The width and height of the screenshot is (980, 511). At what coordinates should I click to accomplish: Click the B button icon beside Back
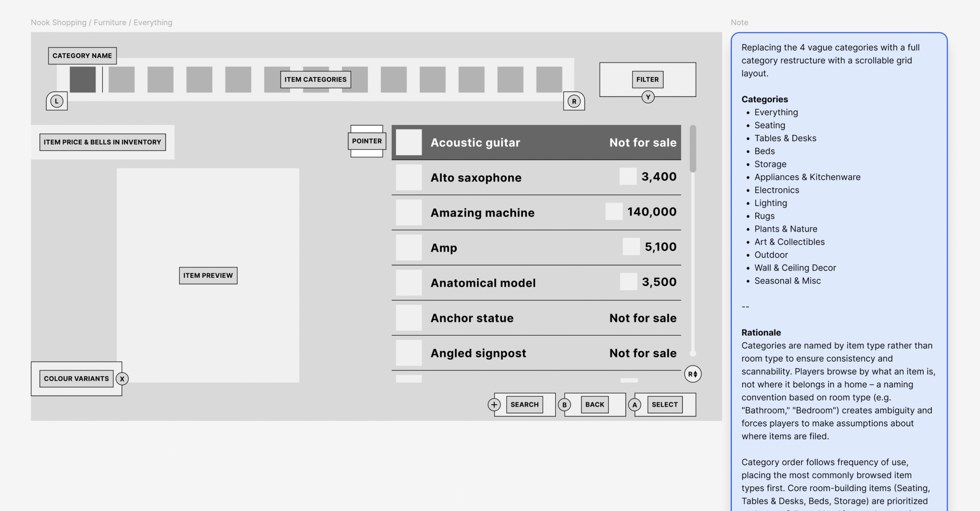564,405
